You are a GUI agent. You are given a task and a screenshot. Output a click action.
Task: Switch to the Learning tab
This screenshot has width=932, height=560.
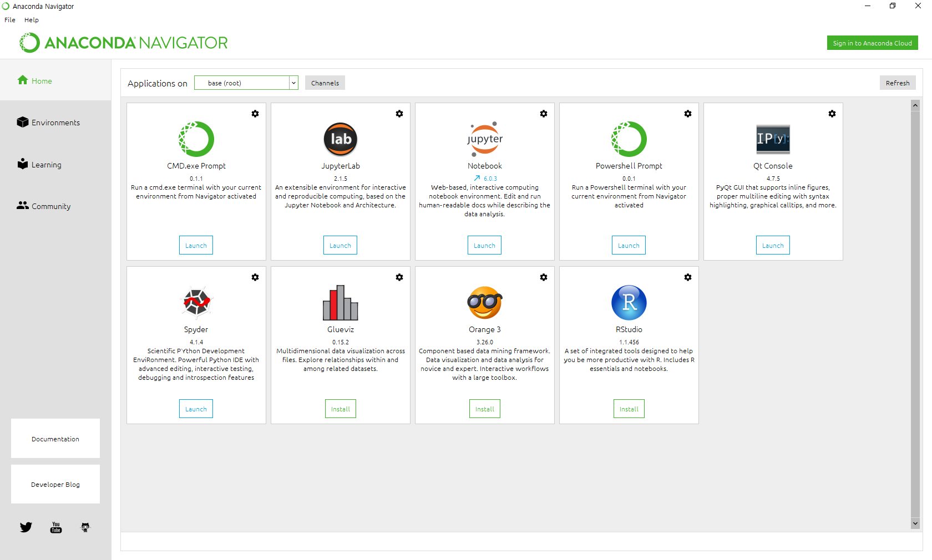coord(55,165)
